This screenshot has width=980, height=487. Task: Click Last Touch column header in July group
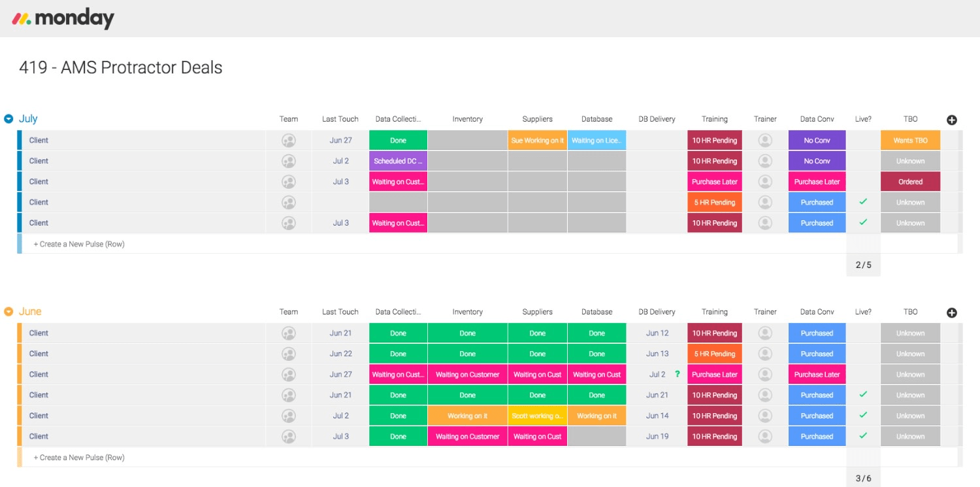pyautogui.click(x=340, y=119)
